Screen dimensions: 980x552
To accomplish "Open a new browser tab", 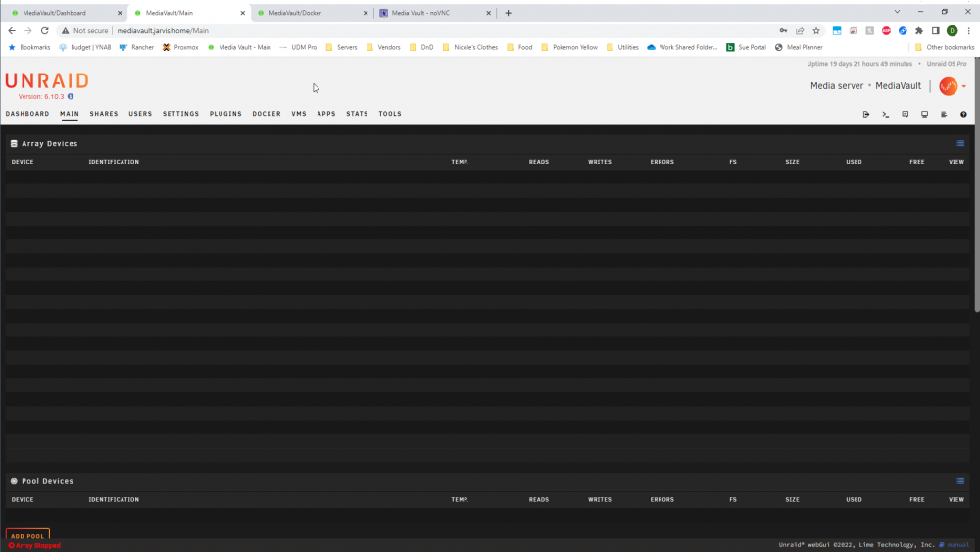I will click(508, 13).
